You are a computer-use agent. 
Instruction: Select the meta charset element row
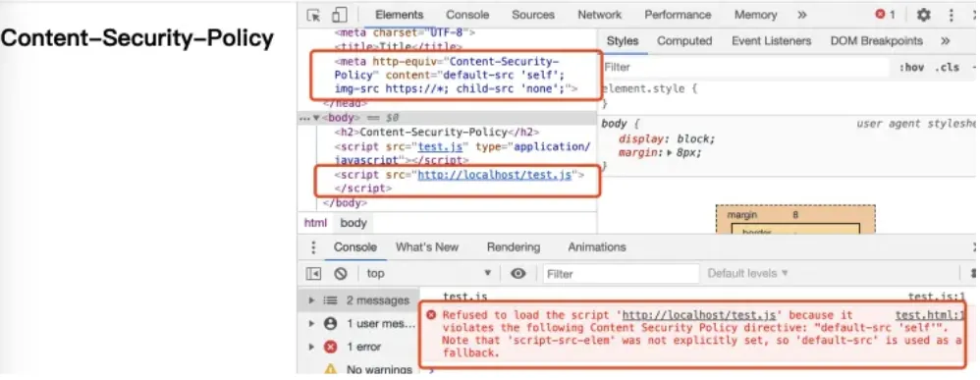[405, 32]
